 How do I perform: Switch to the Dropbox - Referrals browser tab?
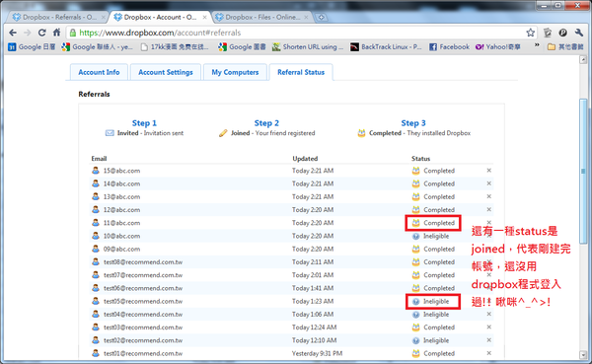coord(58,17)
